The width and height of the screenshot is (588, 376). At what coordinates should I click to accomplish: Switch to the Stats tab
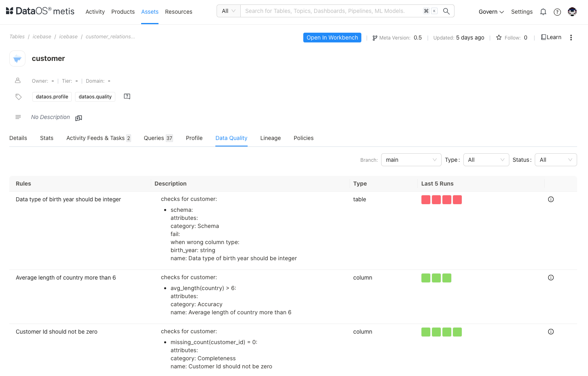(47, 138)
